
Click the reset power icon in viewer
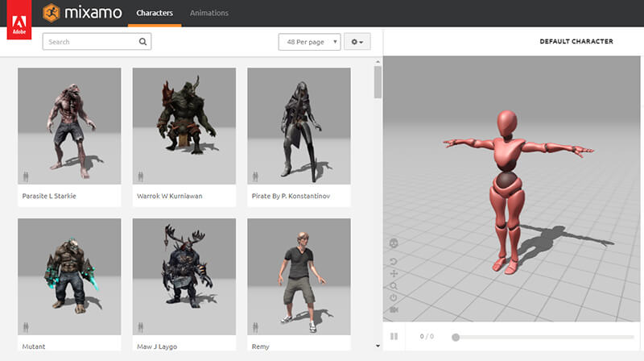click(394, 297)
